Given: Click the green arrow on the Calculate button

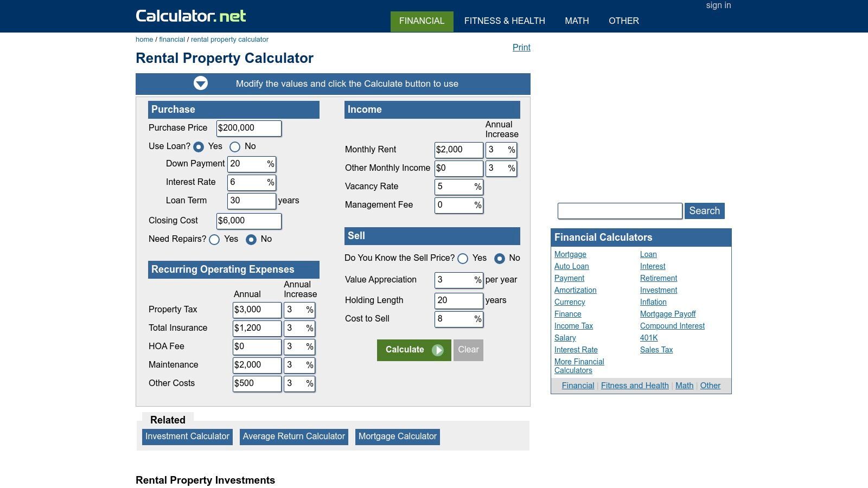Looking at the screenshot, I should (x=438, y=350).
